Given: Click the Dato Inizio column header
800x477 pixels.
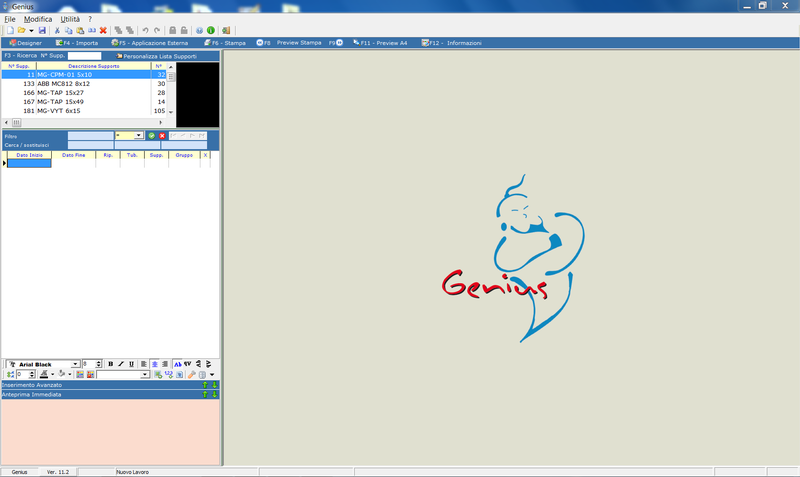Looking at the screenshot, I should (x=30, y=155).
